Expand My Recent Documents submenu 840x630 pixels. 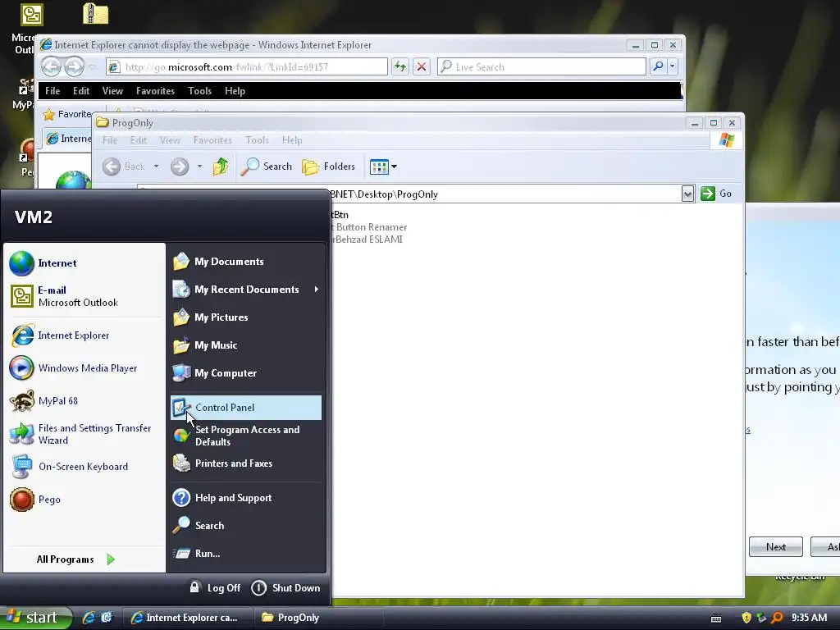(x=246, y=290)
